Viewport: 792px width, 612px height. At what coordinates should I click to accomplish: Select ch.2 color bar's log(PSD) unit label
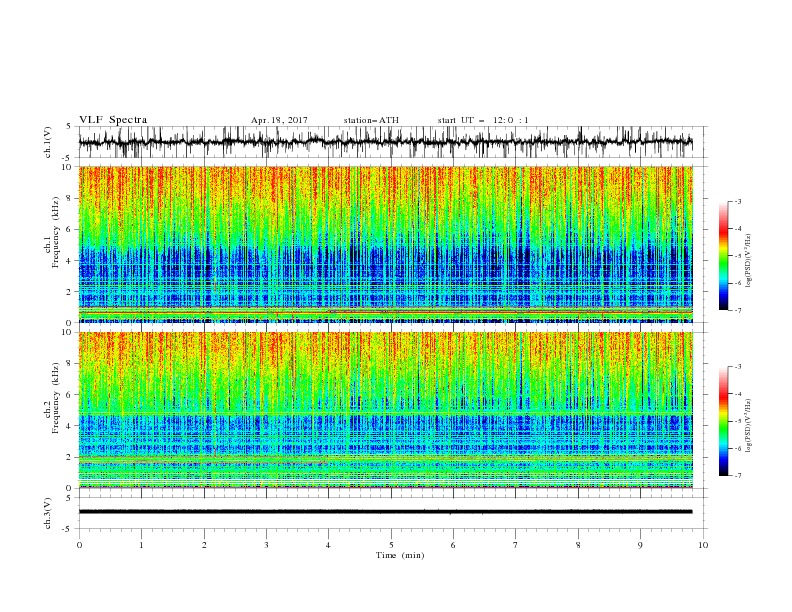pos(748,426)
